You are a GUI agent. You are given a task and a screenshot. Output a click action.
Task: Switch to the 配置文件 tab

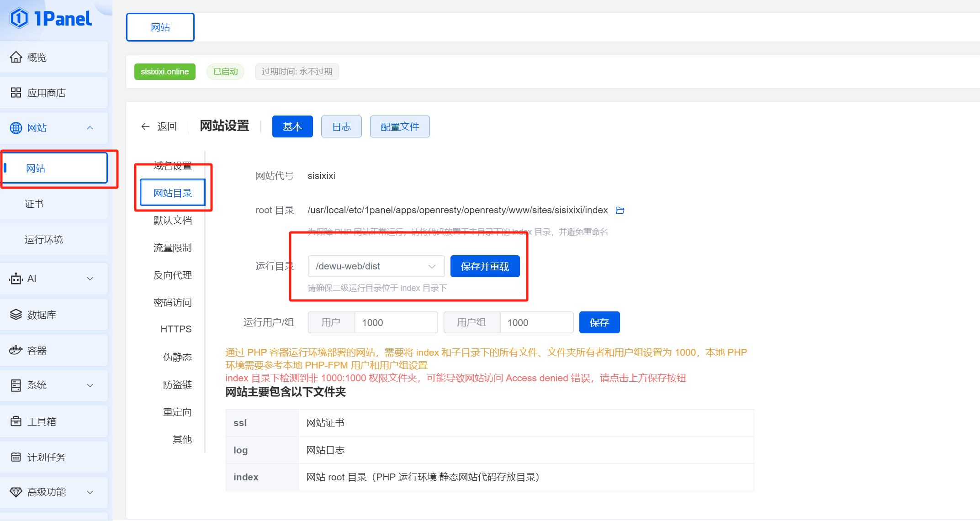pyautogui.click(x=400, y=126)
